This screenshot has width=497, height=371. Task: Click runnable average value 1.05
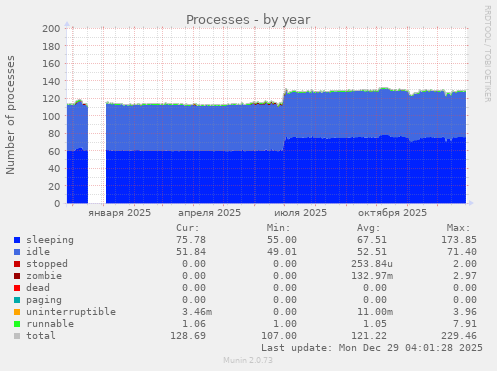tap(375, 324)
